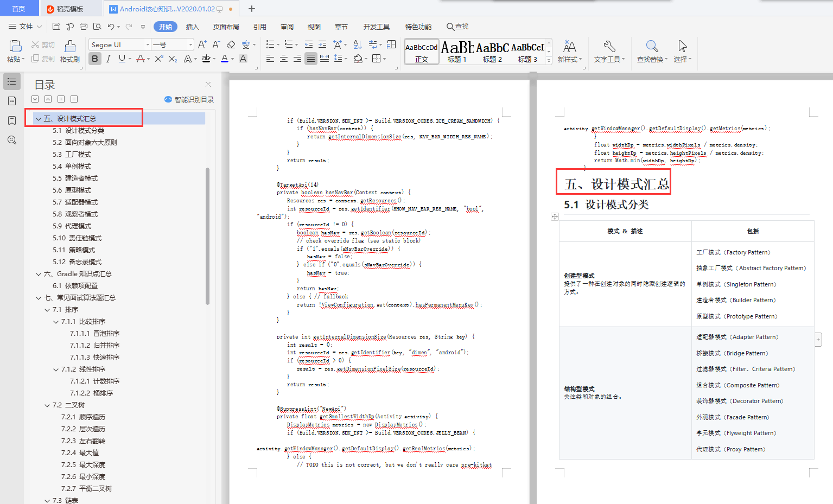This screenshot has height=504, width=833.
Task: Increase paragraph indent icon
Action: tap(322, 44)
